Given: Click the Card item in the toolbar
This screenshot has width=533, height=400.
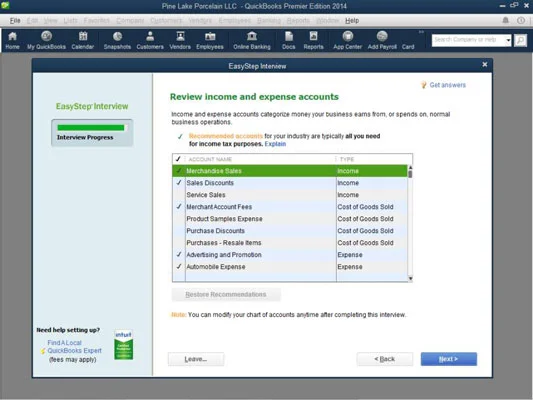Looking at the screenshot, I should point(408,47).
